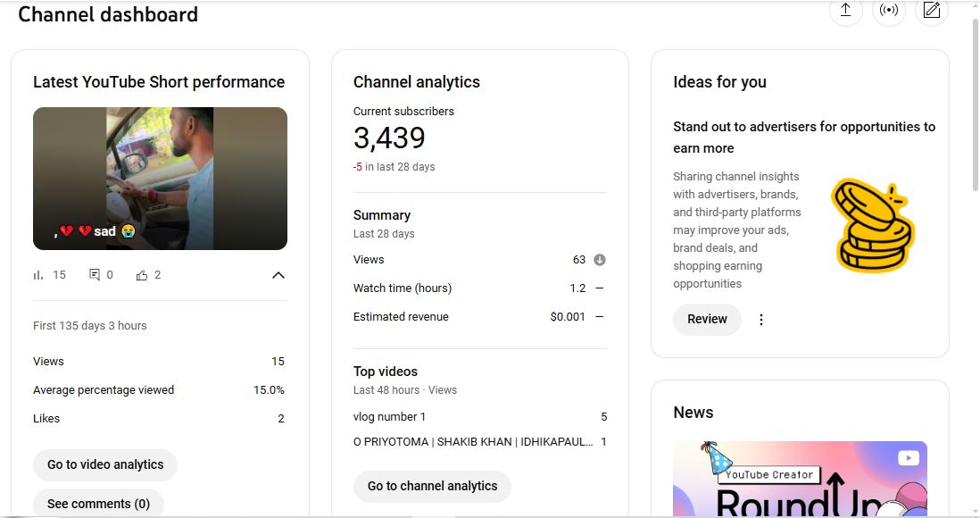Click the likes thumbs-up icon showing 2
980x518 pixels.
(142, 275)
